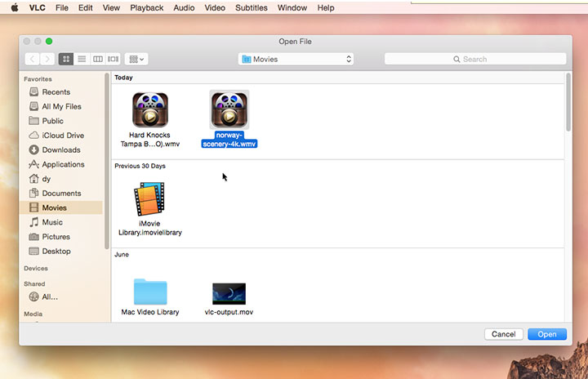The width and height of the screenshot is (588, 379).
Task: Select vlc-output.mov video thumbnail
Action: click(229, 293)
